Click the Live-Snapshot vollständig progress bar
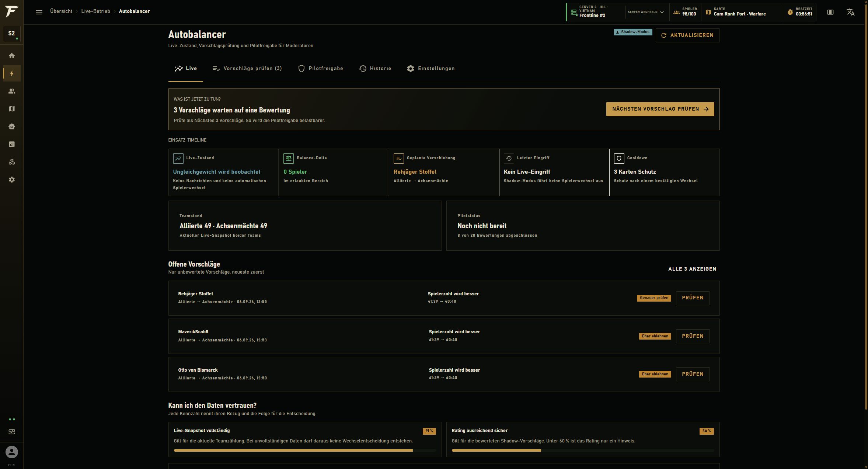Image resolution: width=868 pixels, height=469 pixels. point(305,450)
